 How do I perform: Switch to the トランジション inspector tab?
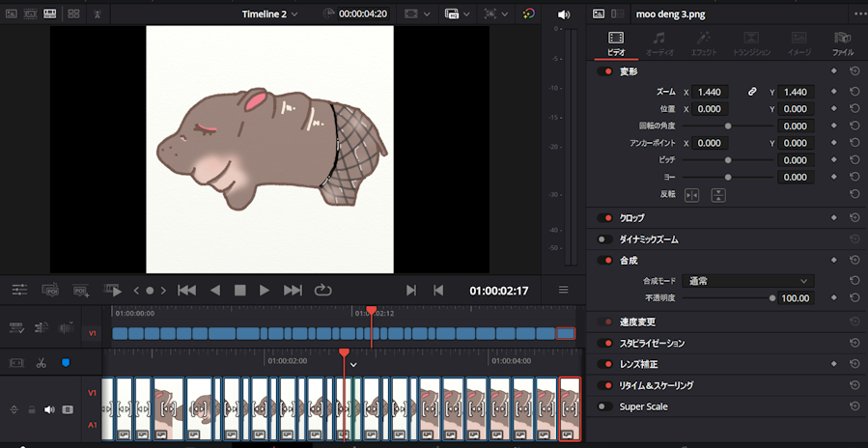pyautogui.click(x=751, y=43)
